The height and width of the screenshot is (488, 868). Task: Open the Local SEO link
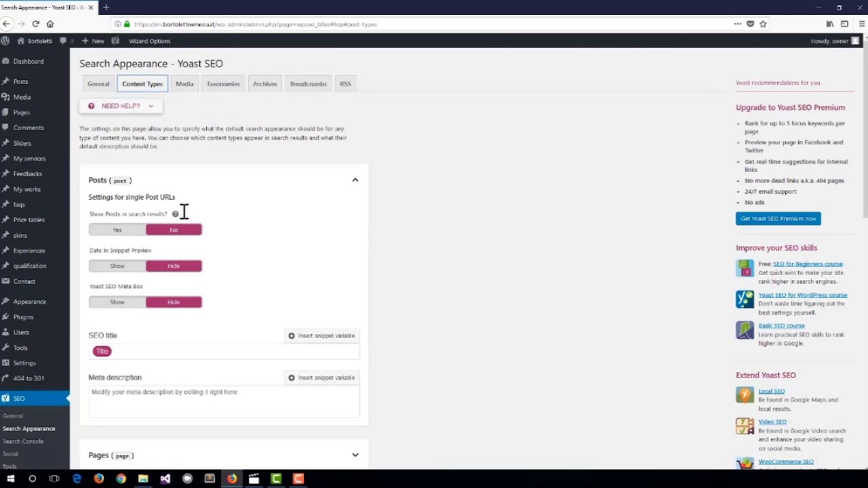(x=771, y=391)
